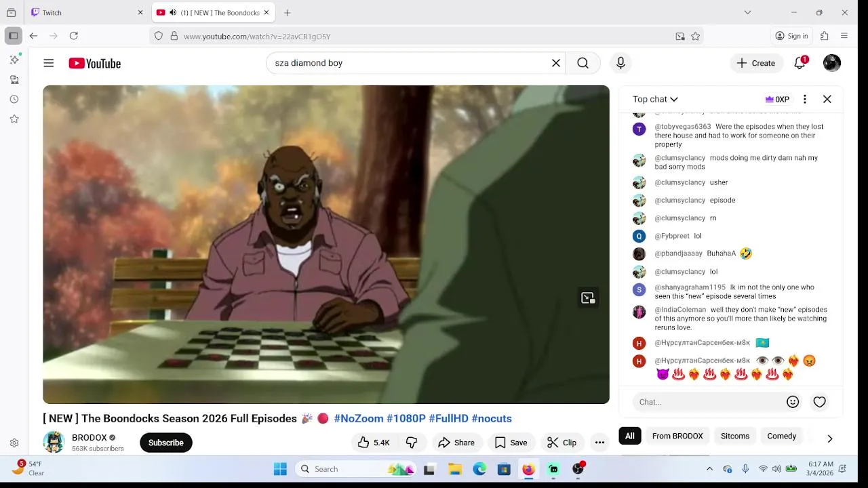
Task: Click the Create button
Action: (x=756, y=63)
